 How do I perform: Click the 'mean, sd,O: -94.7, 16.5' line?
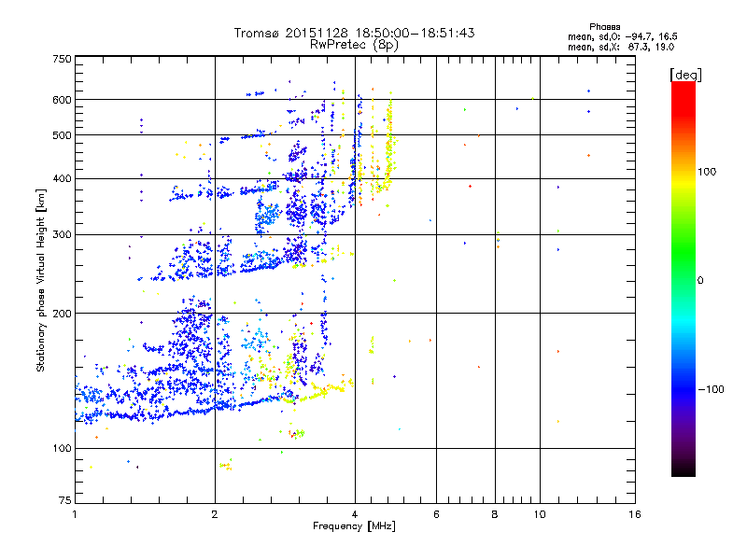622,36
